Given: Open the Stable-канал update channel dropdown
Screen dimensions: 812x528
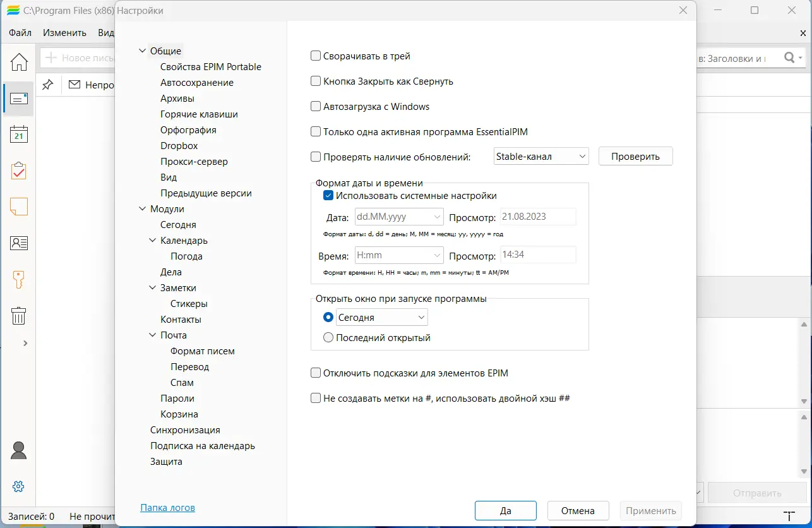Looking at the screenshot, I should pos(541,157).
